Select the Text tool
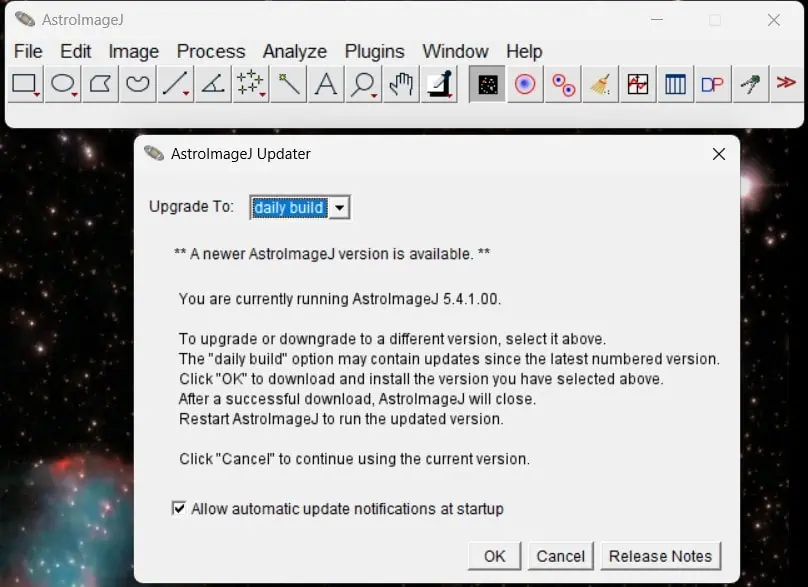 326,84
